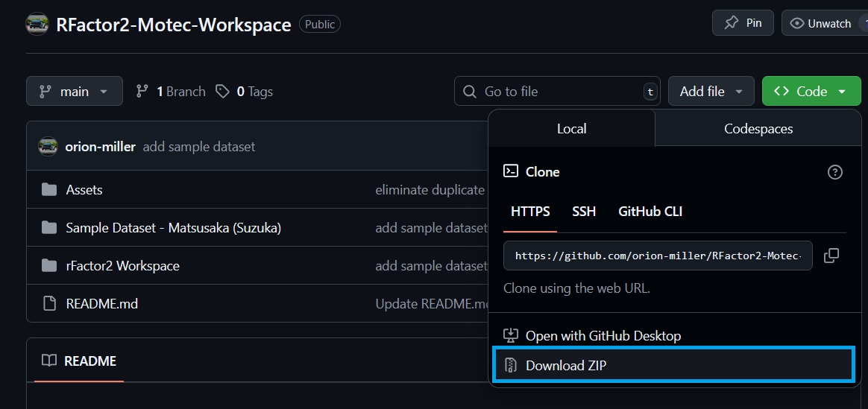Screen dimensions: 868x409
Task: Click the terminal icon beside the Clone heading
Action: point(510,171)
